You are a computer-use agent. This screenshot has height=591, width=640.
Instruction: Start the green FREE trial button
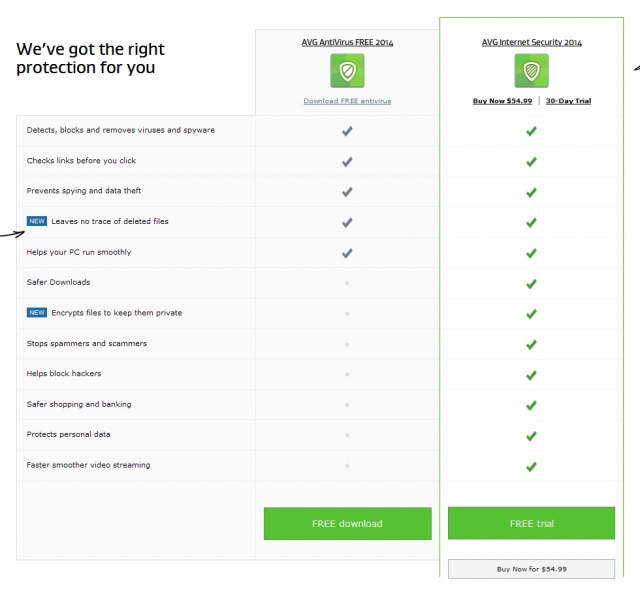click(531, 523)
